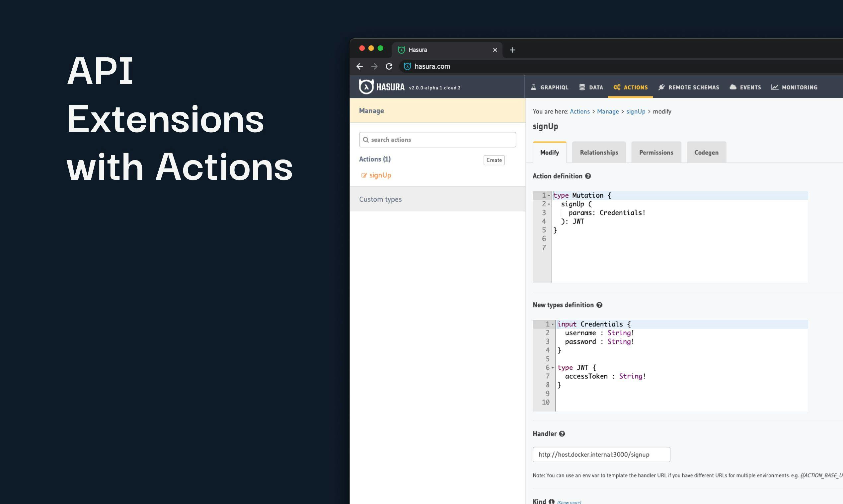
Task: Click the Hasura favicon in the tab
Action: click(402, 50)
